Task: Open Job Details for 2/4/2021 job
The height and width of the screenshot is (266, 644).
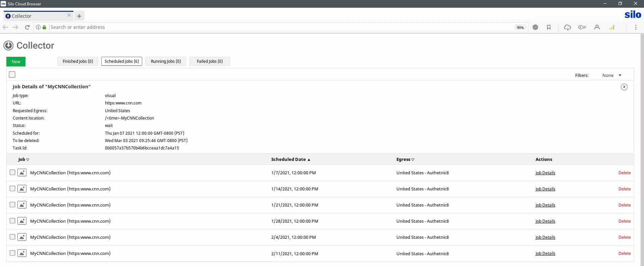Action: coord(545,237)
